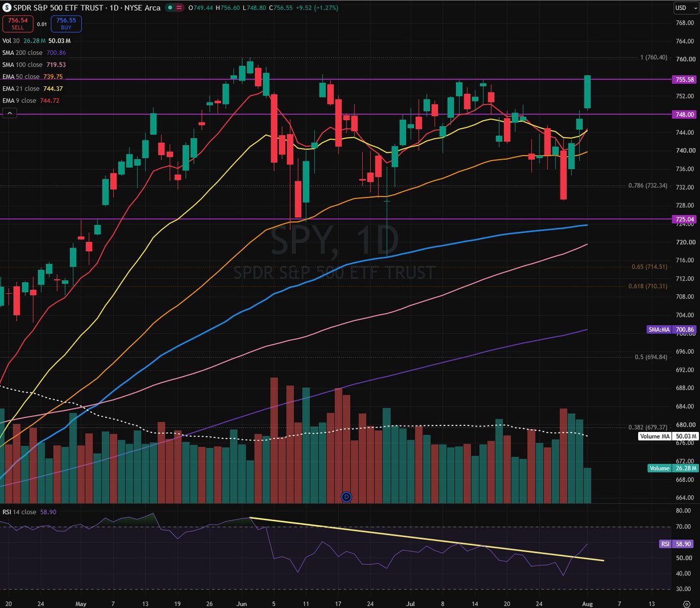Click the Jun label on time axis
The width and height of the screenshot is (700, 608).
(242, 603)
